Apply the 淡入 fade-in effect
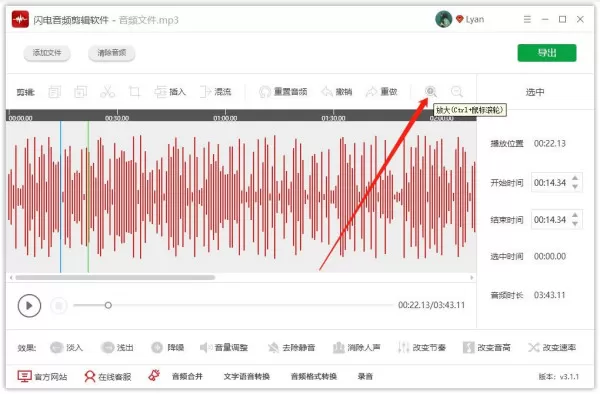 (x=66, y=348)
